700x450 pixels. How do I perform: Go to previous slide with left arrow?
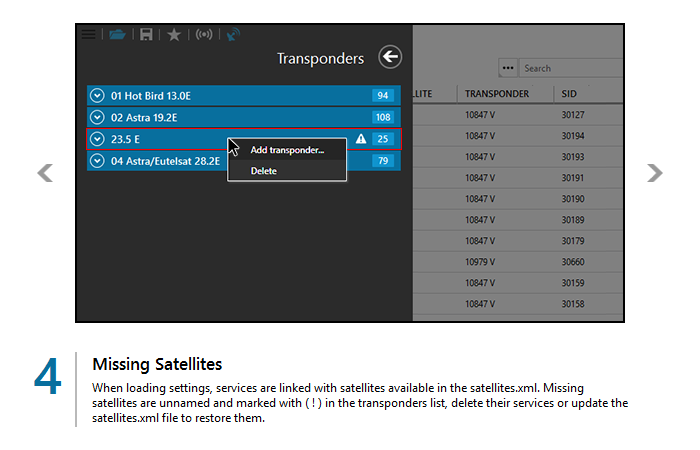(x=45, y=173)
